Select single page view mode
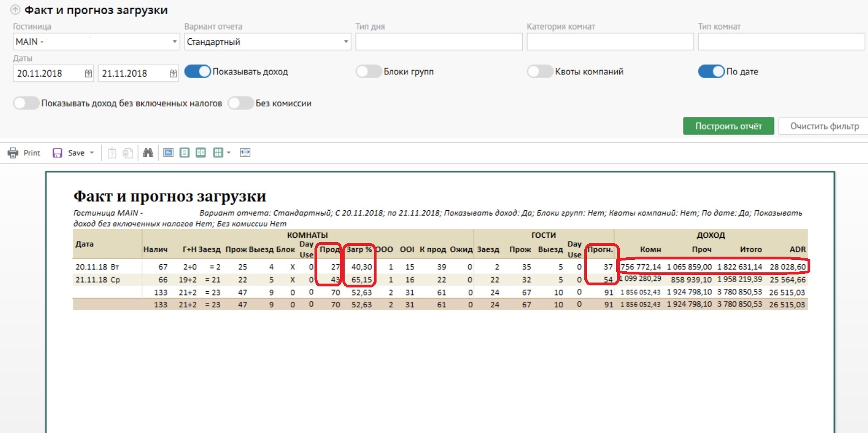This screenshot has height=433, width=868. [184, 153]
